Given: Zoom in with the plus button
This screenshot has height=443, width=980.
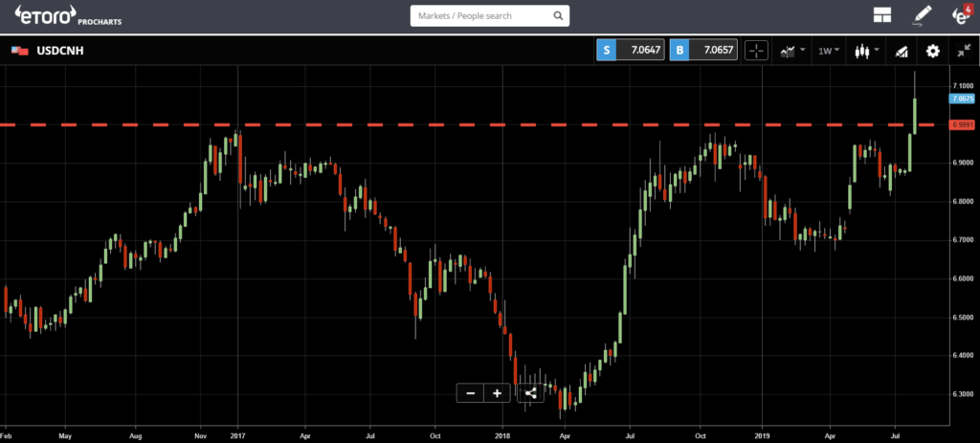Looking at the screenshot, I should pyautogui.click(x=497, y=393).
